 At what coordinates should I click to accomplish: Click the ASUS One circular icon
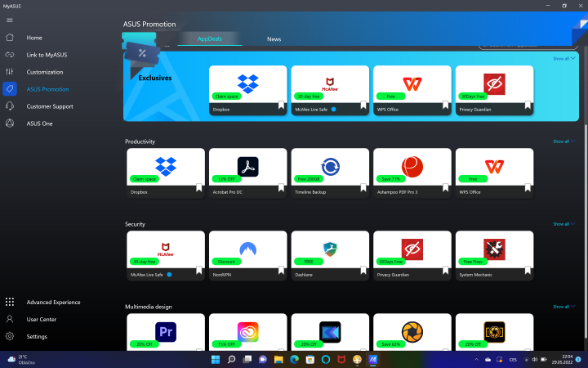coord(10,123)
